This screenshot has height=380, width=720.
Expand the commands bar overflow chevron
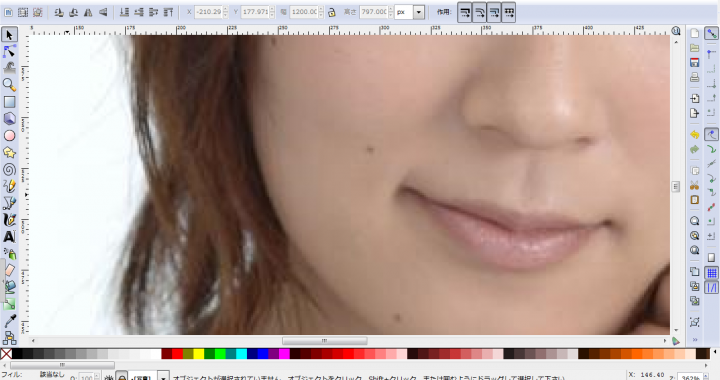pos(695,340)
